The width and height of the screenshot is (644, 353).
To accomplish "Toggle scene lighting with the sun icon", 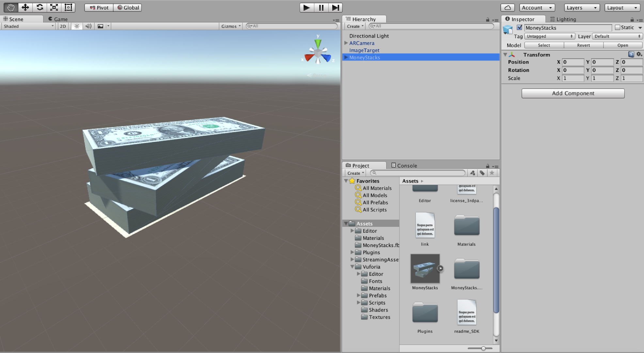I will coord(76,26).
